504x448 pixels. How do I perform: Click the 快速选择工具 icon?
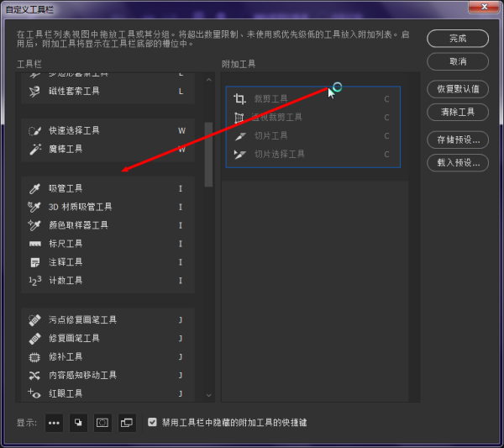point(34,130)
